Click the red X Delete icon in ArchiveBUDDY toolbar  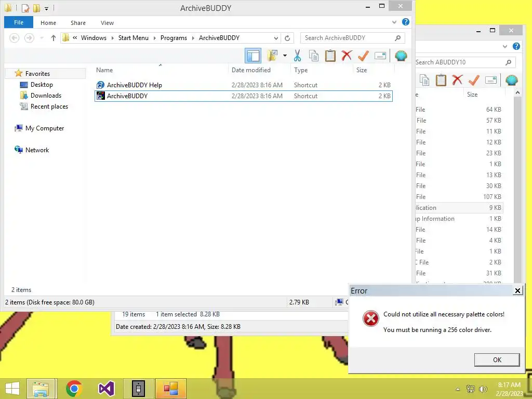(347, 55)
